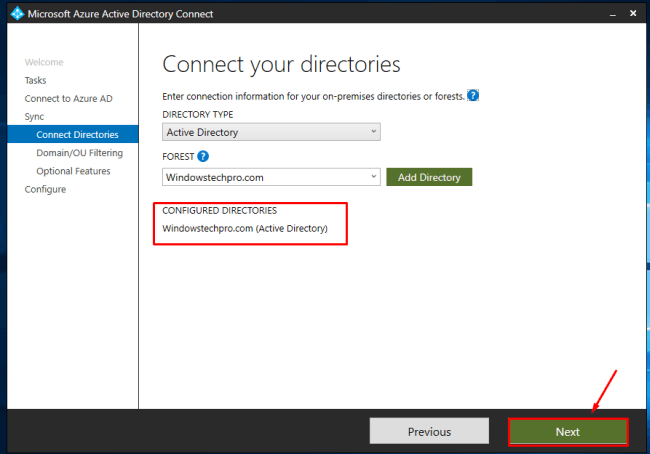Open the Directory Type dropdown
Image resolution: width=650 pixels, height=454 pixels.
click(x=271, y=132)
